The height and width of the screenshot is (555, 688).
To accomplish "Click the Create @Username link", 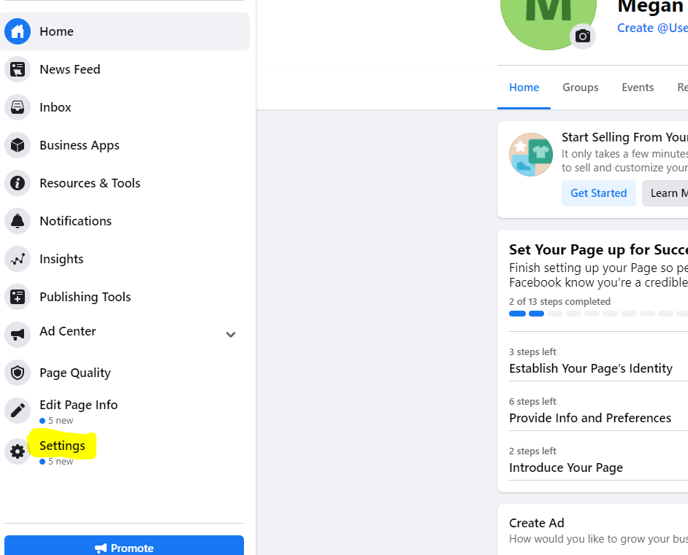I will pos(652,28).
